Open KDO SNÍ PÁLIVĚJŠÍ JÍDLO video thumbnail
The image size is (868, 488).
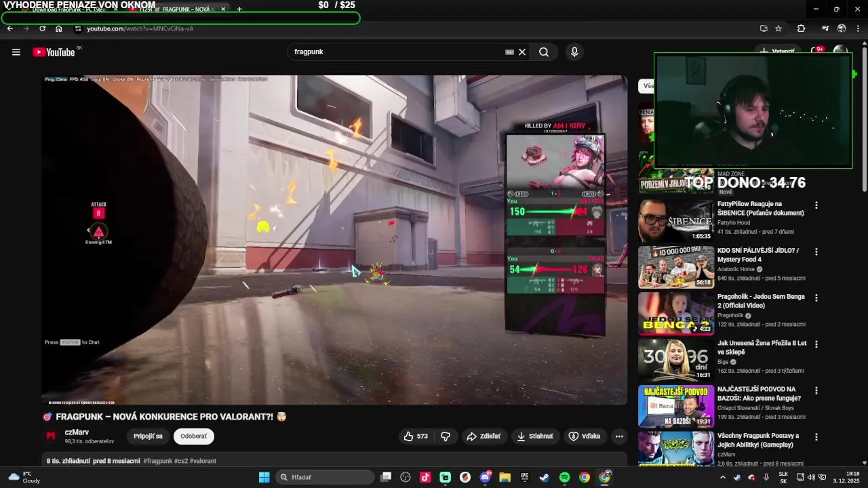tap(676, 267)
